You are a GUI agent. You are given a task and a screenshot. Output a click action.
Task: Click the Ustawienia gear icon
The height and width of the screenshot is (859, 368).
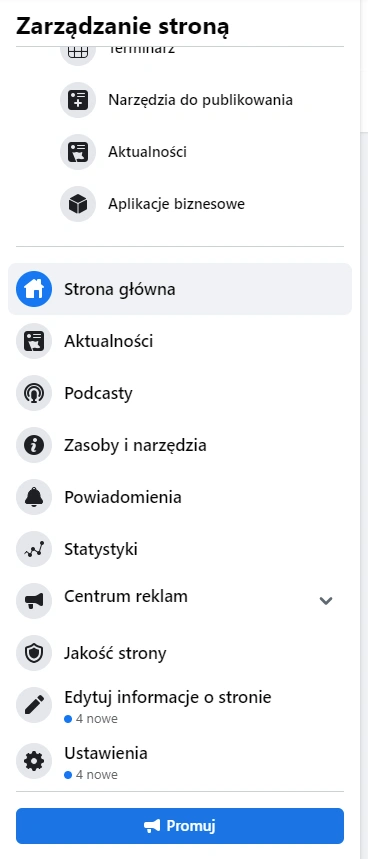click(x=34, y=761)
